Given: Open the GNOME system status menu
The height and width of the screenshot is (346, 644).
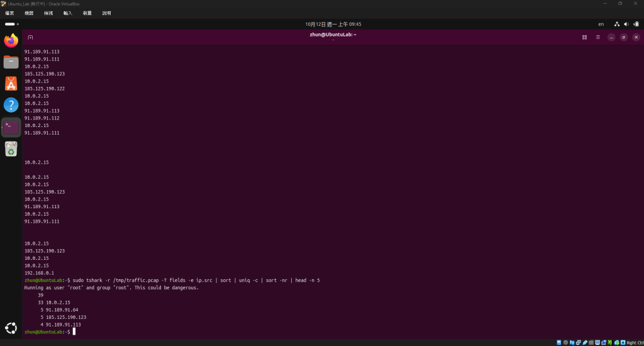Looking at the screenshot, I should tap(627, 25).
